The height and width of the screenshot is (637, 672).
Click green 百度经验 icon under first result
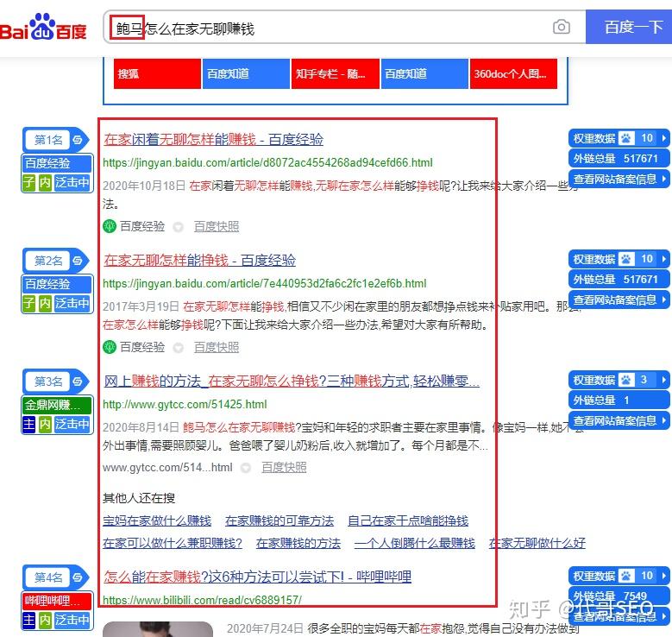tap(110, 226)
